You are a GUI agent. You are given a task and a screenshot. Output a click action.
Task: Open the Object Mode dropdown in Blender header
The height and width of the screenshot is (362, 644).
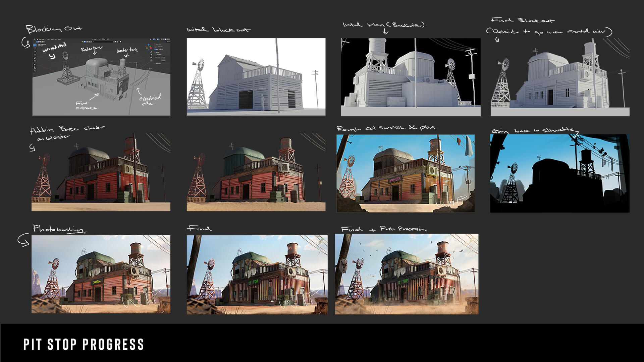tap(41, 39)
